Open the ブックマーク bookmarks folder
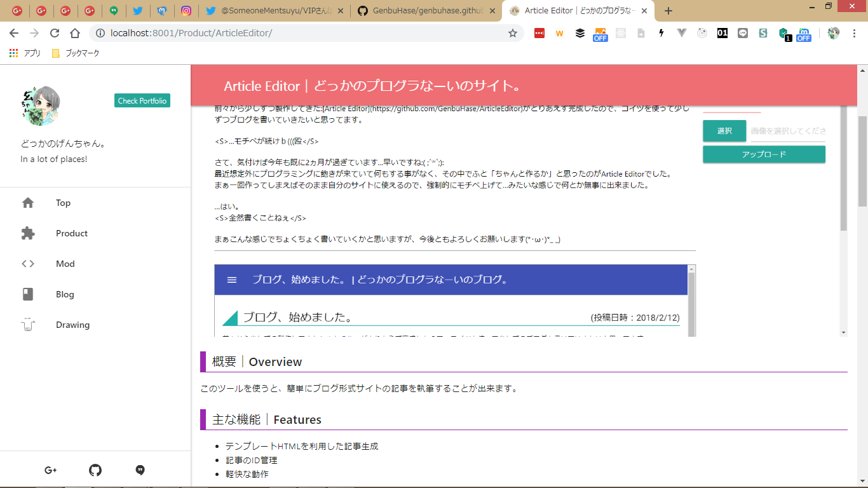868x488 pixels. pos(76,53)
